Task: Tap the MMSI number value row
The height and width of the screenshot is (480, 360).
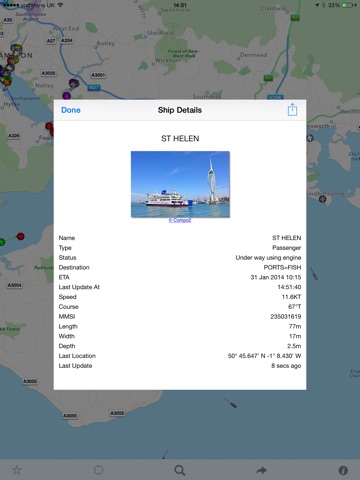Action: (180, 316)
